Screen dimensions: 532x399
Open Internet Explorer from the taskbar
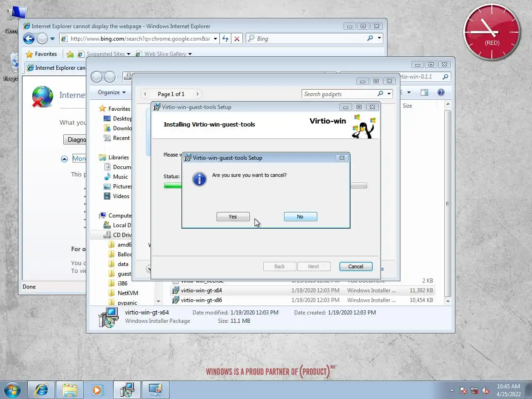click(x=41, y=390)
